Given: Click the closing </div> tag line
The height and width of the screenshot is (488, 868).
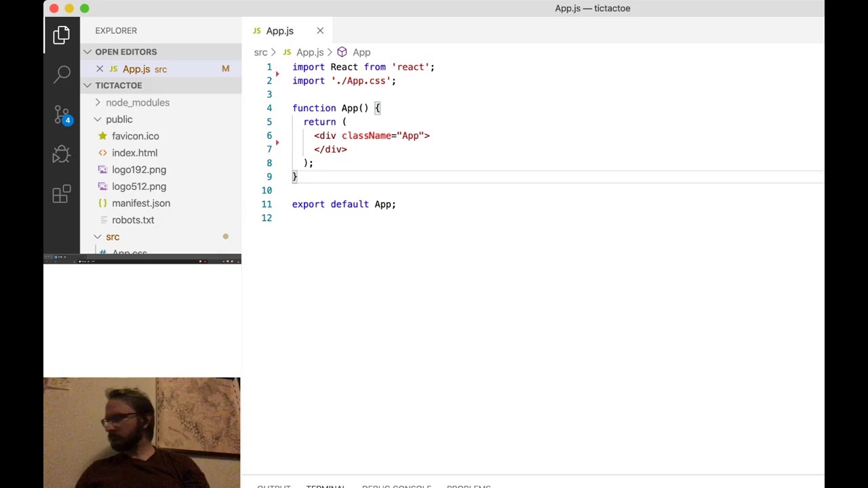Looking at the screenshot, I should tap(330, 149).
